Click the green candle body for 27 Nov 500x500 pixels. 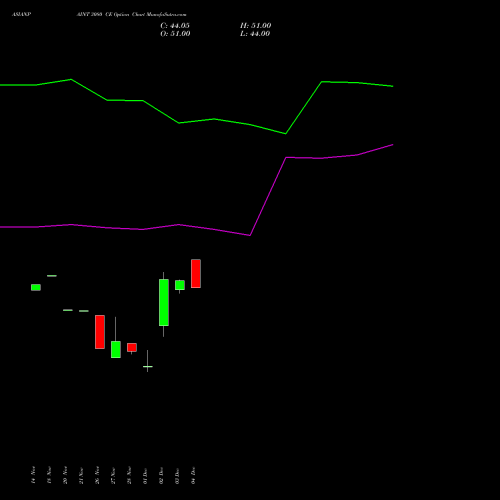[116, 349]
